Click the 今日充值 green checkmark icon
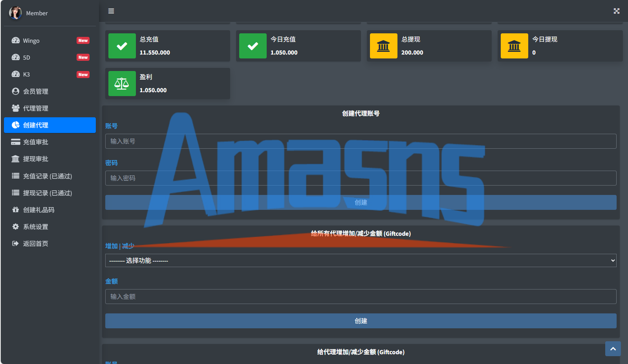 253,46
